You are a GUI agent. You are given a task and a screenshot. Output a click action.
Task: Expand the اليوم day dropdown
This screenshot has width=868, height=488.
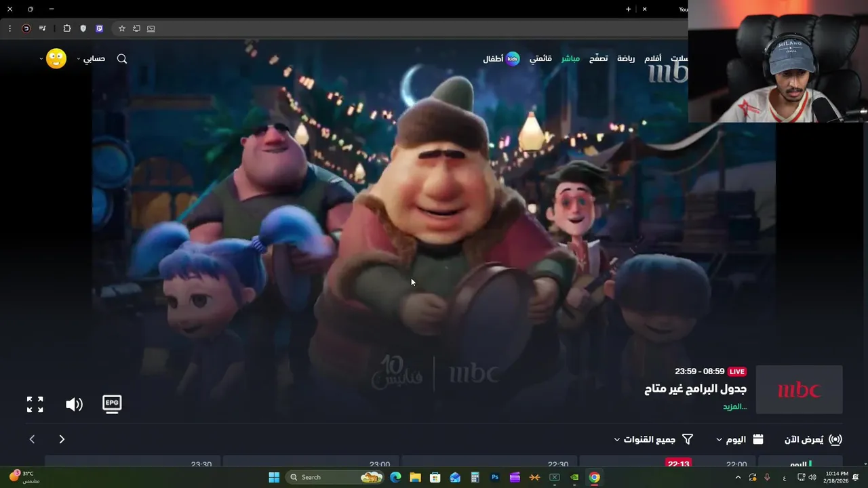(740, 439)
